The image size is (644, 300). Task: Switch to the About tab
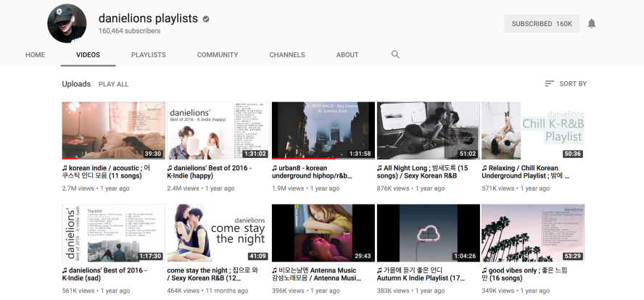pyautogui.click(x=347, y=54)
